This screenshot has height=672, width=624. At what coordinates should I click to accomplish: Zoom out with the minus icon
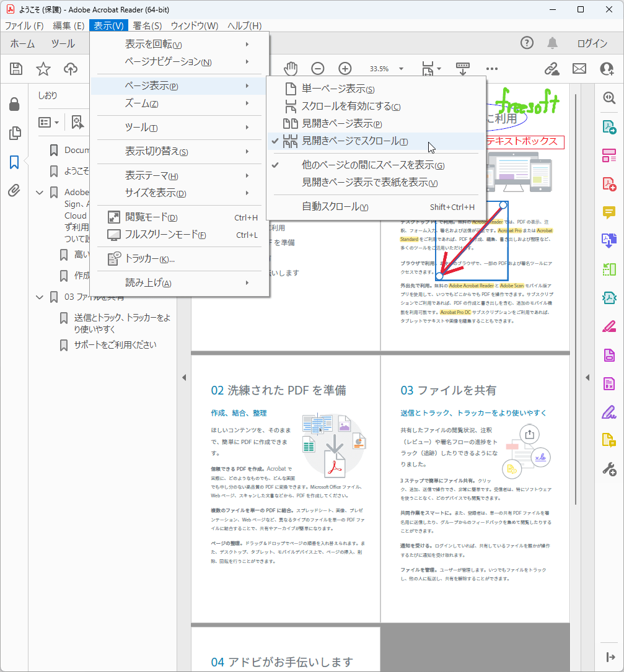point(318,69)
